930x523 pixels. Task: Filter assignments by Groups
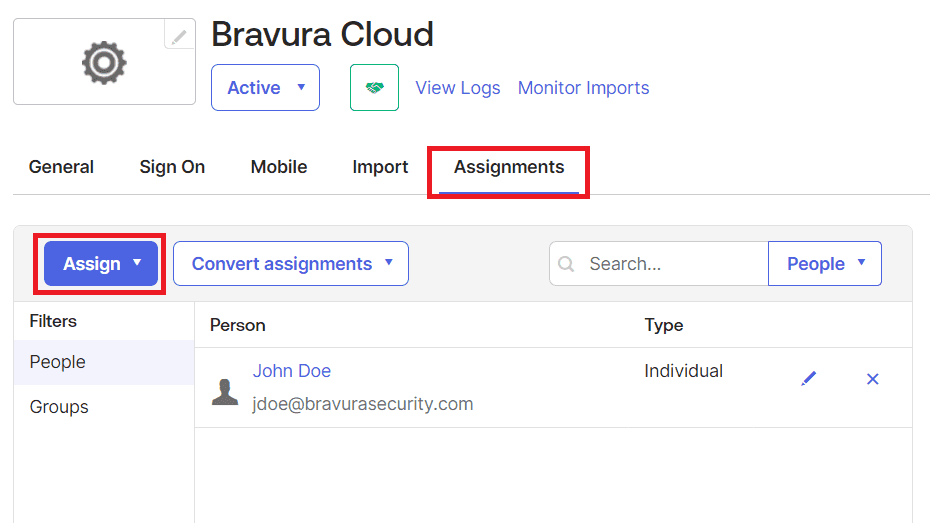[x=59, y=407]
